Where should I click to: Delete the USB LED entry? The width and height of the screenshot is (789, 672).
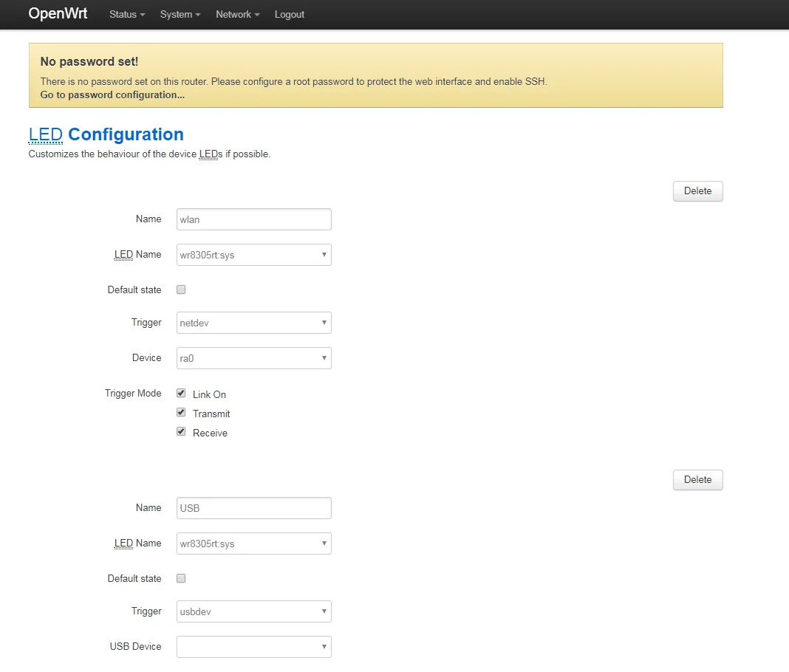click(x=697, y=480)
